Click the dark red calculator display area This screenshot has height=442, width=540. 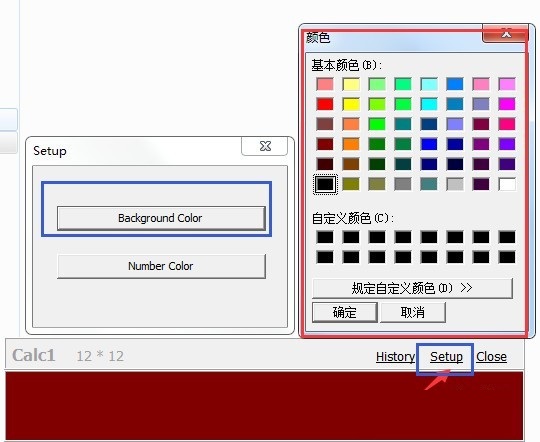pyautogui.click(x=264, y=406)
